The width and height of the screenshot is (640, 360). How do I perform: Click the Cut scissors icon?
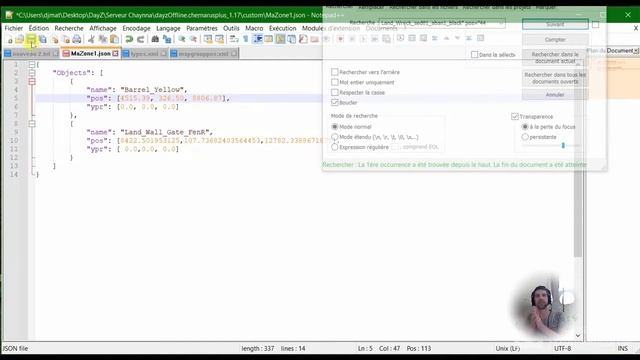[91, 39]
